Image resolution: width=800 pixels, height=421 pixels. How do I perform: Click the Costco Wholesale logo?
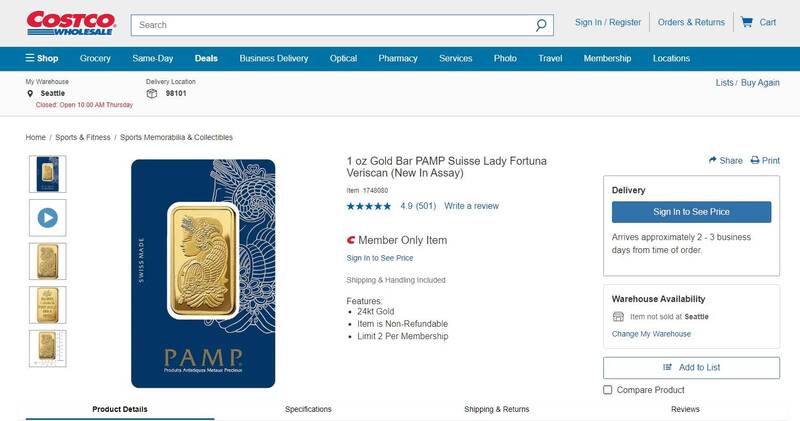pyautogui.click(x=71, y=22)
